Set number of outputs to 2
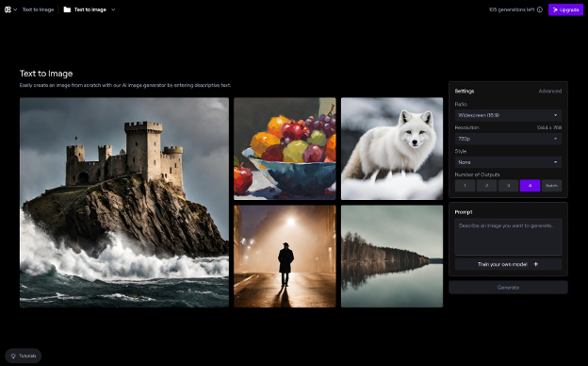 click(487, 186)
